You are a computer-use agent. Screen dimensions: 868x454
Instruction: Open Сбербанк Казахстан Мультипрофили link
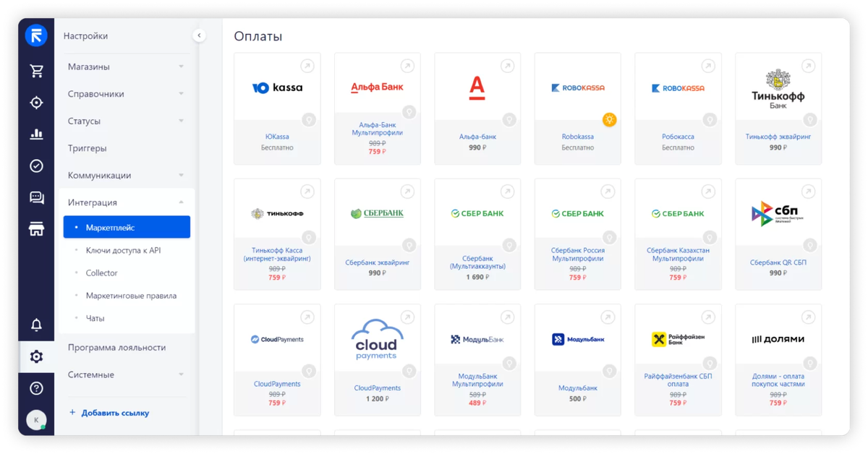[678, 254]
